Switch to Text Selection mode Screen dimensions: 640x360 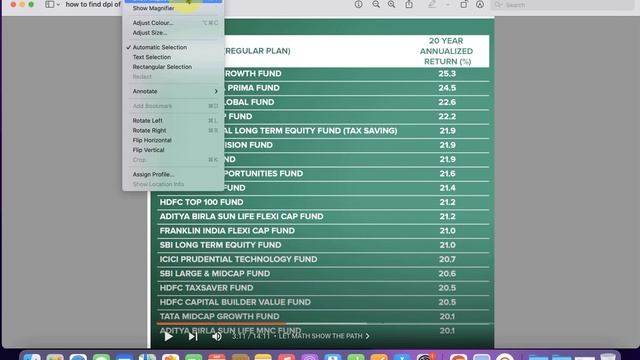point(173,57)
